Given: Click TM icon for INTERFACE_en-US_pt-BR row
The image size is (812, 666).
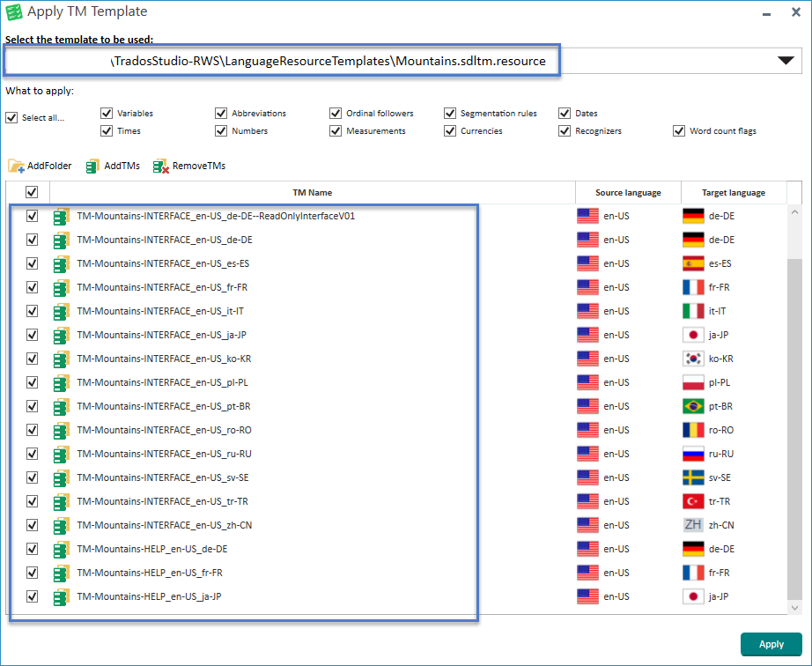Looking at the screenshot, I should (62, 407).
